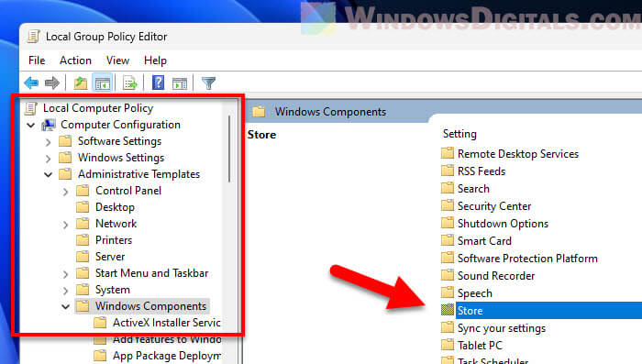Expand the Network node

[x=65, y=225]
